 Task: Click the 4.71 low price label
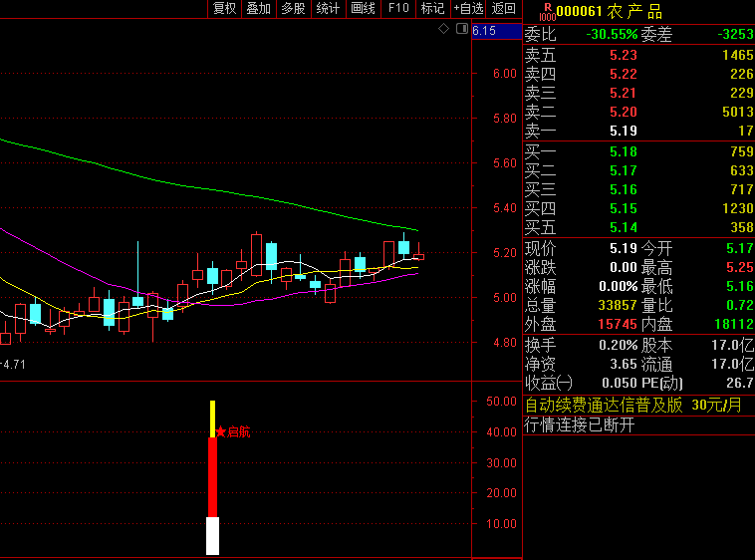point(14,365)
